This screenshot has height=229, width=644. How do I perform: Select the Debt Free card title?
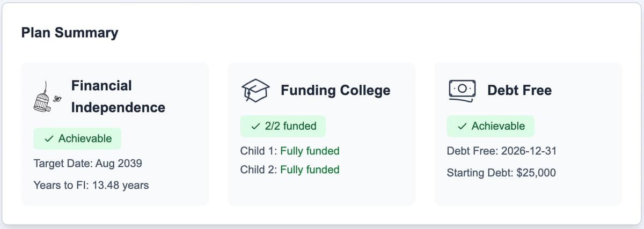click(x=519, y=90)
